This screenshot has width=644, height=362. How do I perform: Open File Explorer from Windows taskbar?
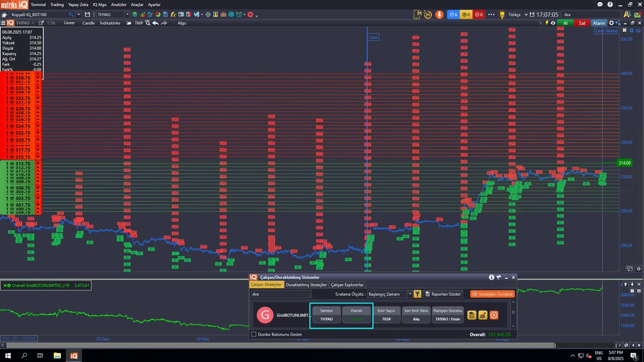[x=57, y=356]
